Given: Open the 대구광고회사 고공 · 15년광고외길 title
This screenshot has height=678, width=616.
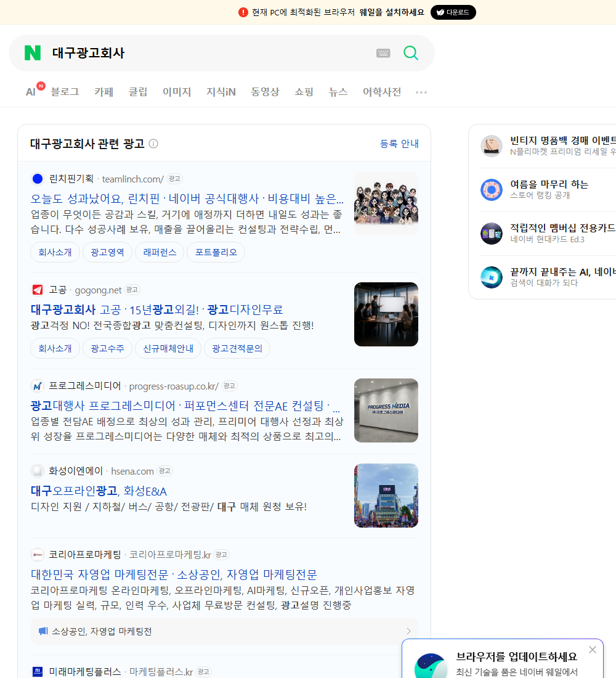Looking at the screenshot, I should click(x=156, y=309).
